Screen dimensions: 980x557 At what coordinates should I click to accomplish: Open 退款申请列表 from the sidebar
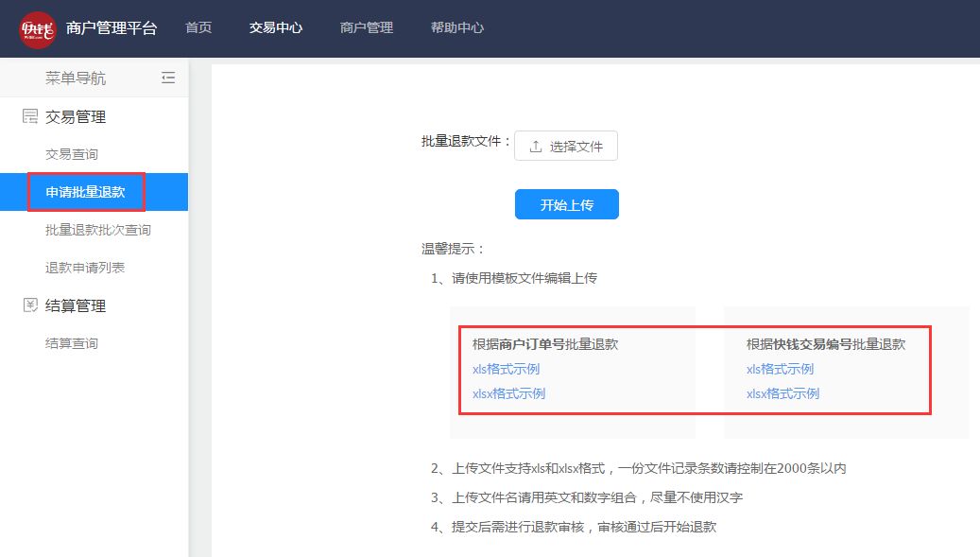[87, 268]
